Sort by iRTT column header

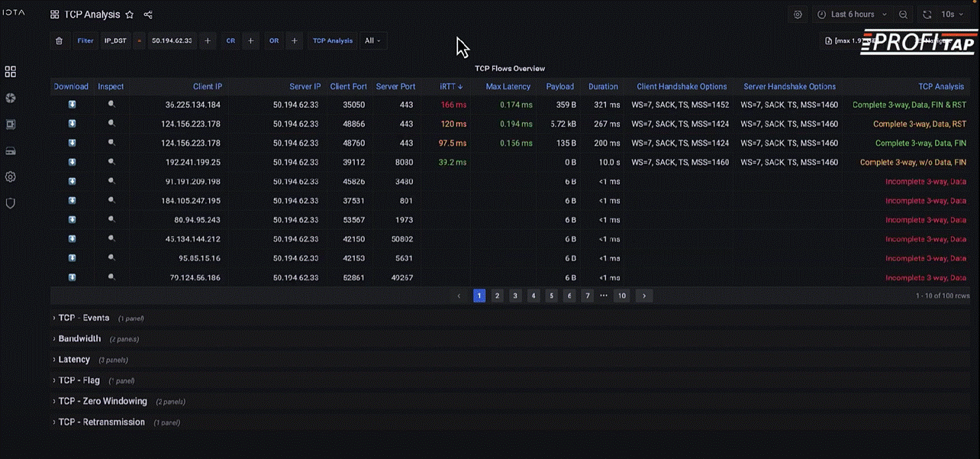tap(451, 86)
